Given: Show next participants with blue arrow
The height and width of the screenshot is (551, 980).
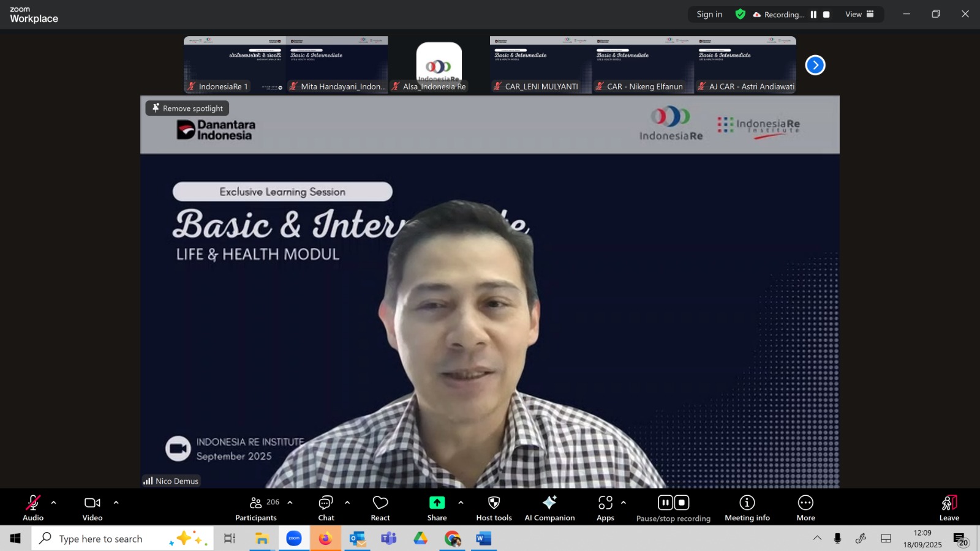Looking at the screenshot, I should coord(815,65).
